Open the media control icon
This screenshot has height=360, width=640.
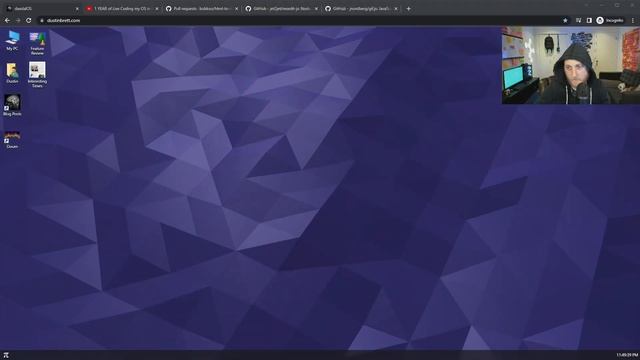578,20
